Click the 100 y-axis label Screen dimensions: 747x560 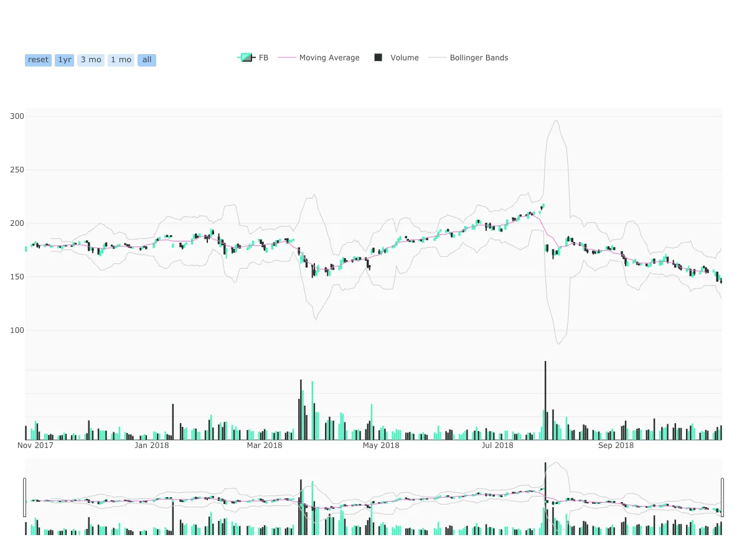(17, 330)
